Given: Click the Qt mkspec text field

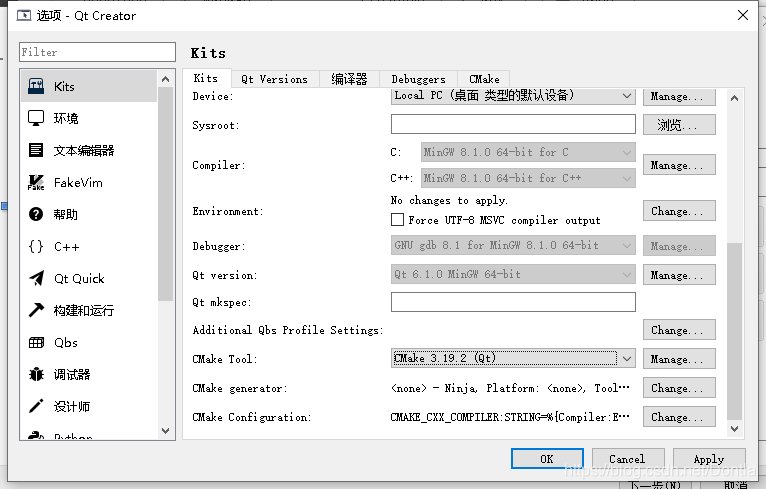Looking at the screenshot, I should (x=513, y=302).
